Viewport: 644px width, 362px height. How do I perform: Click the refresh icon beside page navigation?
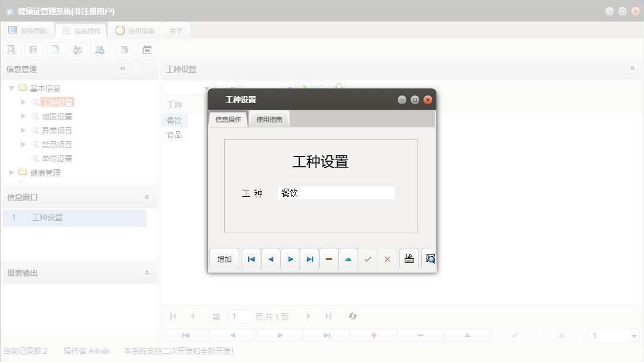coord(352,316)
